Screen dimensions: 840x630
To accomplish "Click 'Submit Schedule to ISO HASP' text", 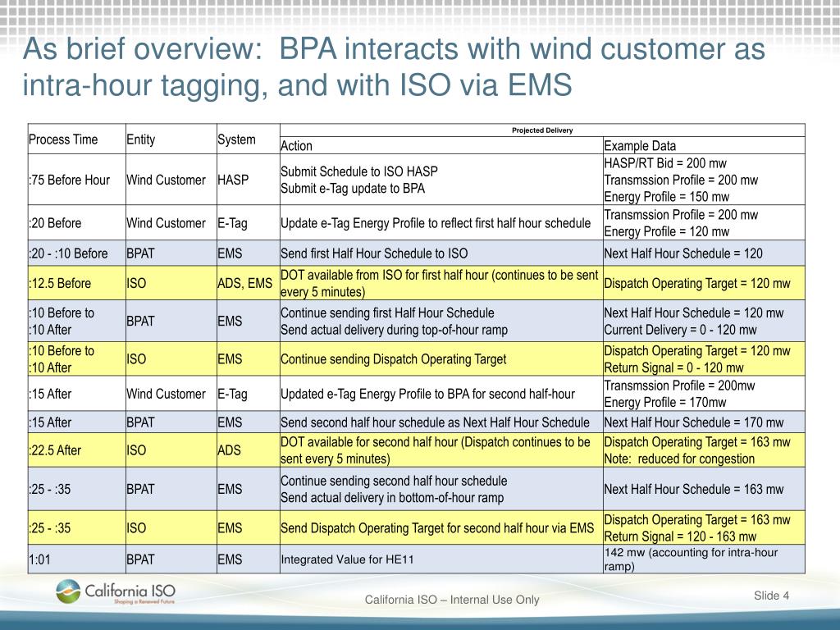I will point(359,171).
